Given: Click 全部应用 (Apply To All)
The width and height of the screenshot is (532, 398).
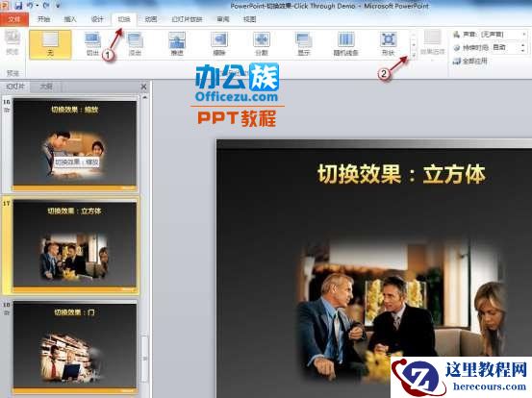Looking at the screenshot, I should 470,61.
